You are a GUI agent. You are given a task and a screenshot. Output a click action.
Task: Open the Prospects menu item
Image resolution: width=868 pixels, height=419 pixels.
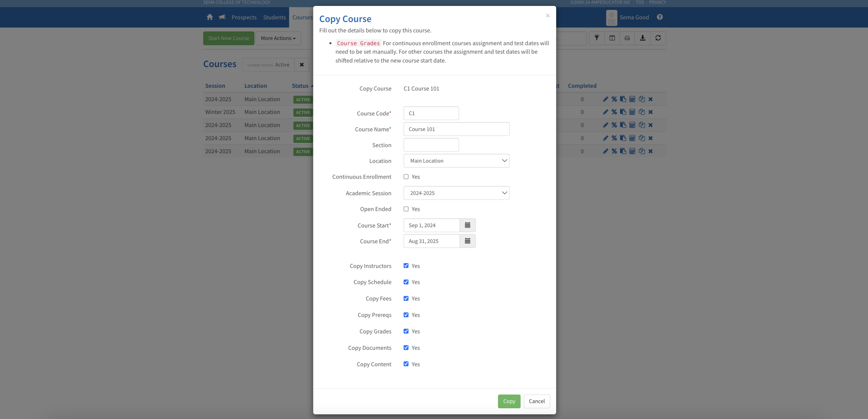tap(244, 17)
